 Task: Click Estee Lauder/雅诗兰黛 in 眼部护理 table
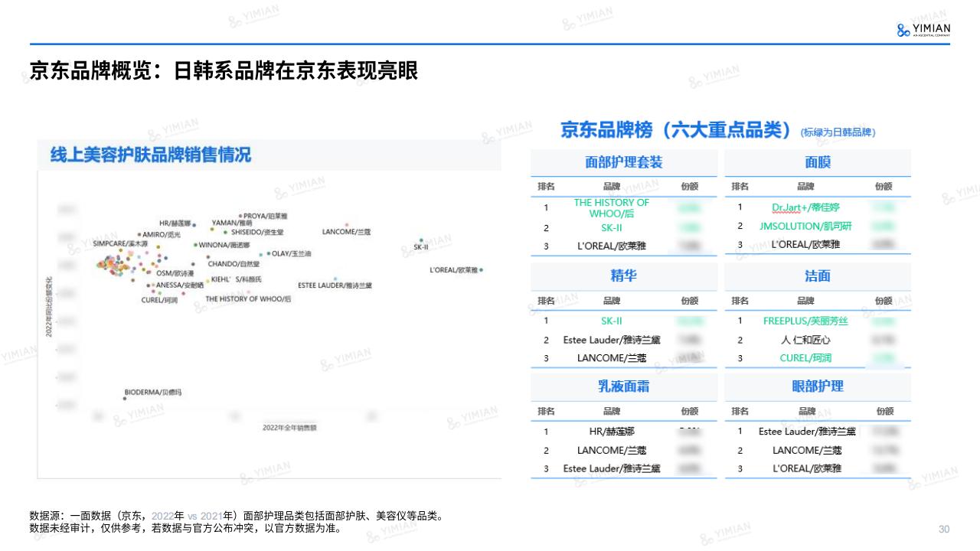click(x=807, y=432)
